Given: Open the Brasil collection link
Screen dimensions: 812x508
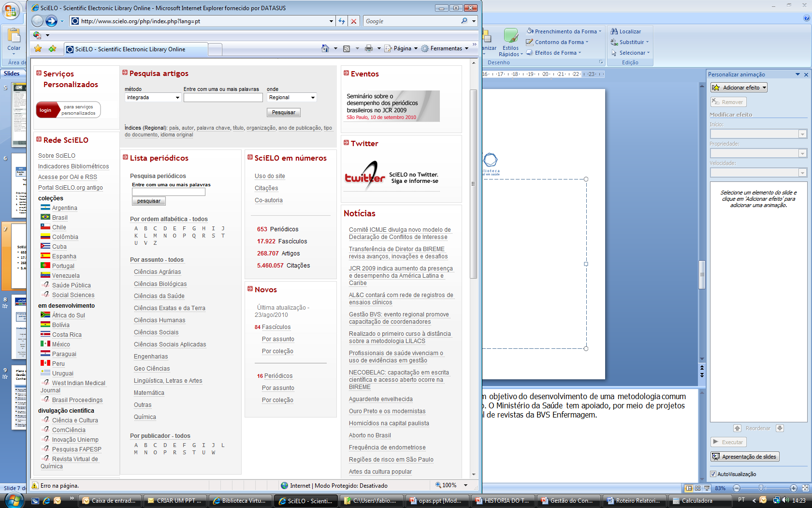Looking at the screenshot, I should pos(60,218).
